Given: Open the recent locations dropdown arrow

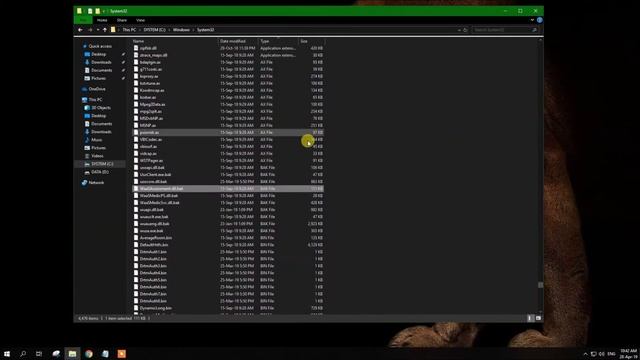Looking at the screenshot, I should pos(98,30).
